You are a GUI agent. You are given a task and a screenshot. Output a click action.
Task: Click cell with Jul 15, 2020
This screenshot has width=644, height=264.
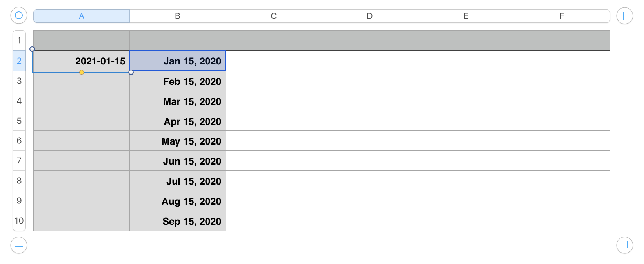click(x=178, y=181)
